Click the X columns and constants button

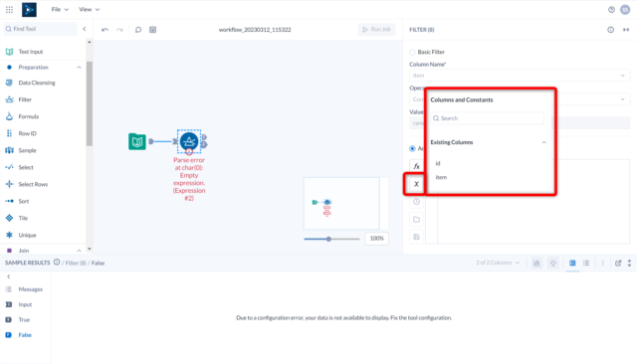[416, 184]
